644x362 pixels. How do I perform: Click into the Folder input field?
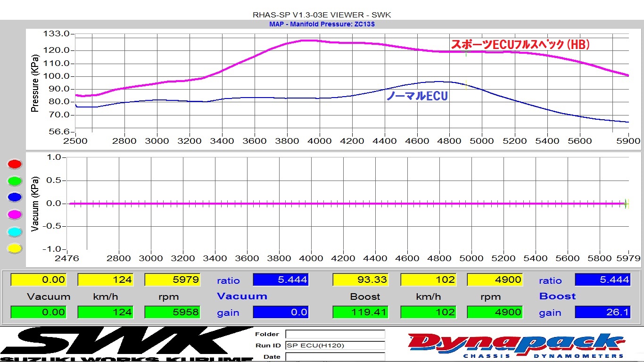[335, 334]
